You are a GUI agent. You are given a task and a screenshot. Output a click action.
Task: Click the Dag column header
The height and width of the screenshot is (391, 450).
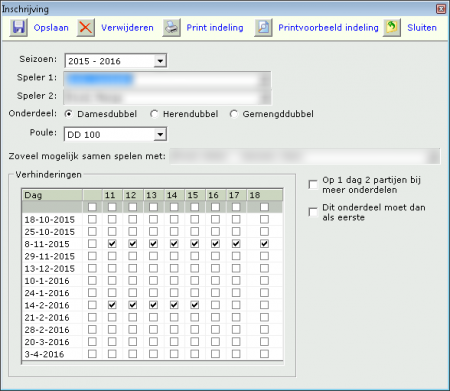click(x=52, y=195)
